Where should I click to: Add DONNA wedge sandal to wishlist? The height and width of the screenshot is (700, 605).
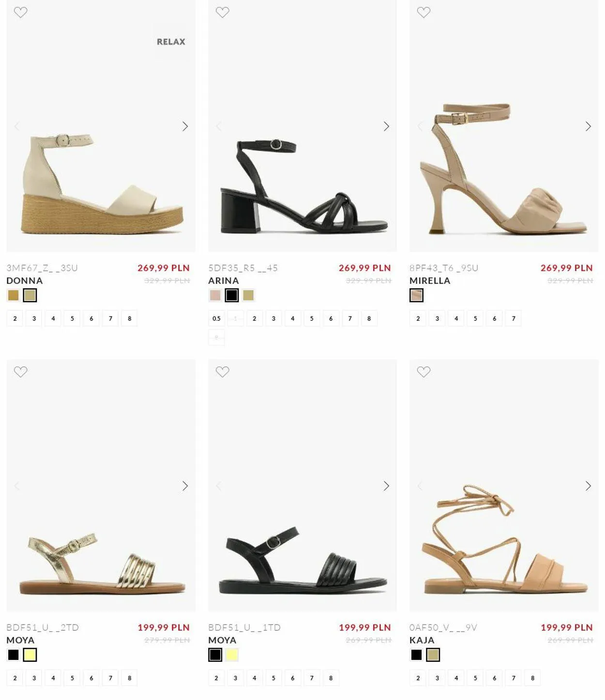click(20, 12)
